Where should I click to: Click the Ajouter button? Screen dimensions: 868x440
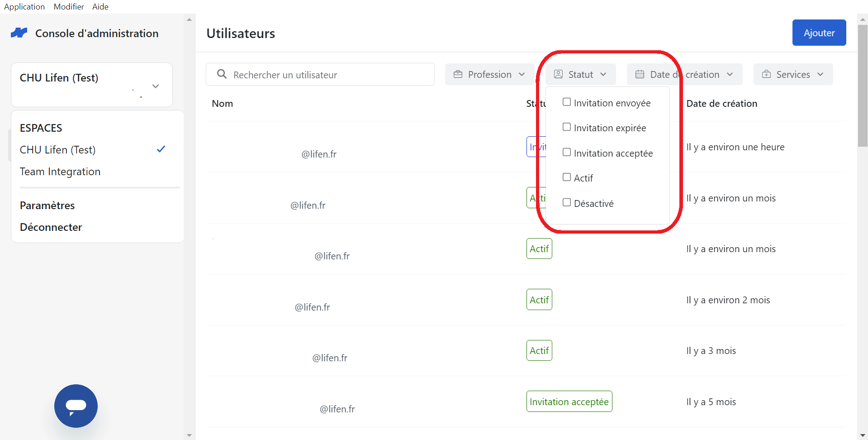click(x=819, y=33)
